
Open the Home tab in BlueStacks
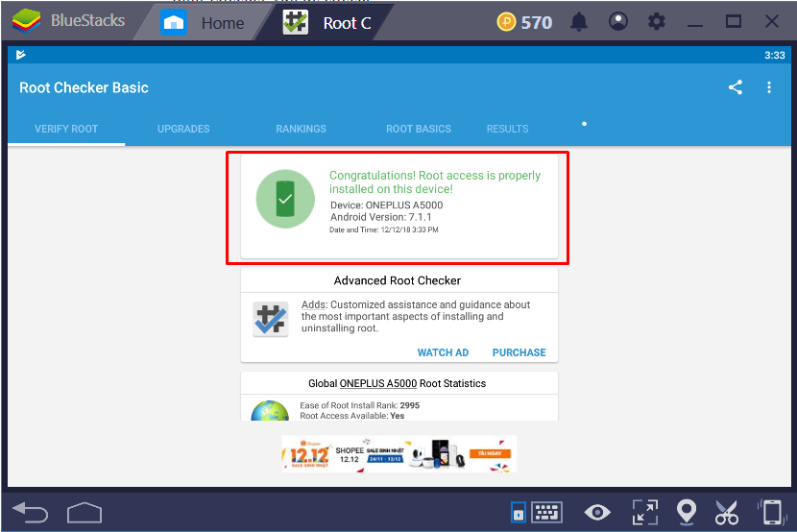(x=203, y=23)
